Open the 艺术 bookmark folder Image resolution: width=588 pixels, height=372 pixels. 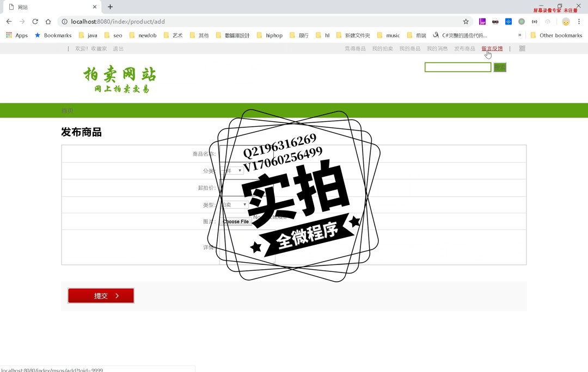point(173,35)
